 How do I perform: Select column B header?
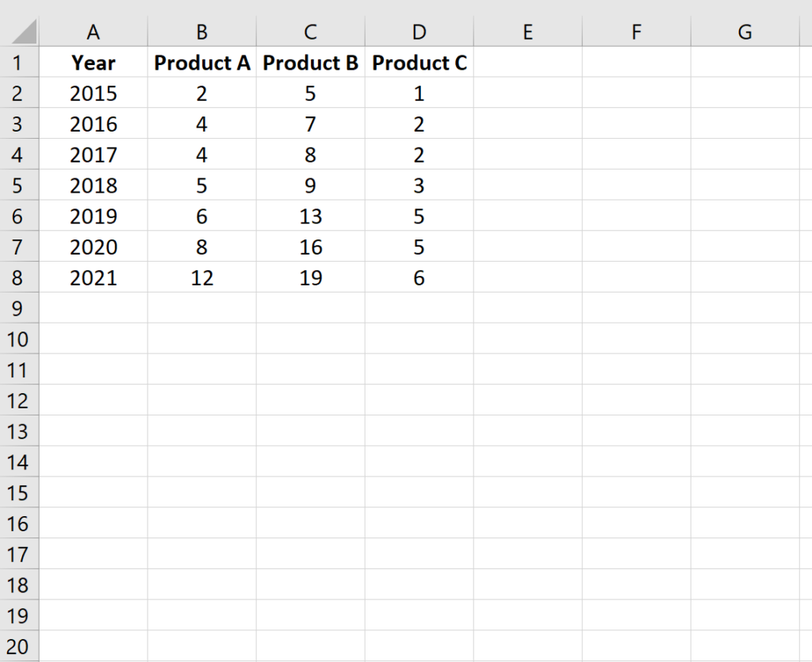click(201, 32)
